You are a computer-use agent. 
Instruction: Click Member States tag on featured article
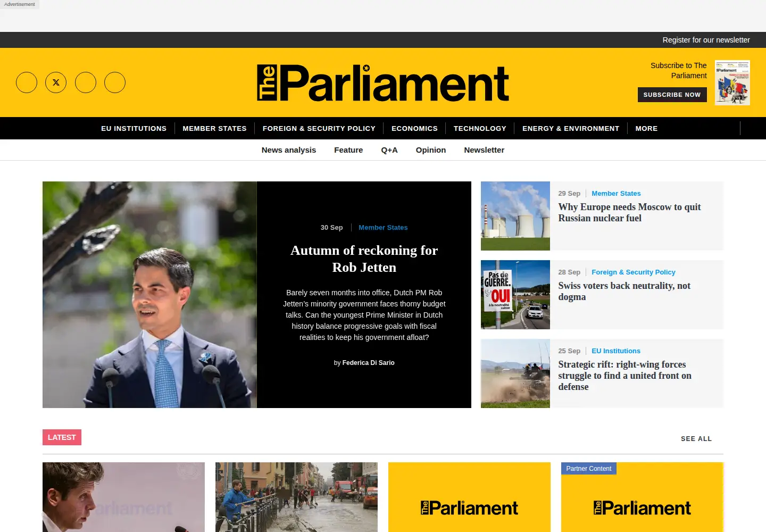point(383,227)
